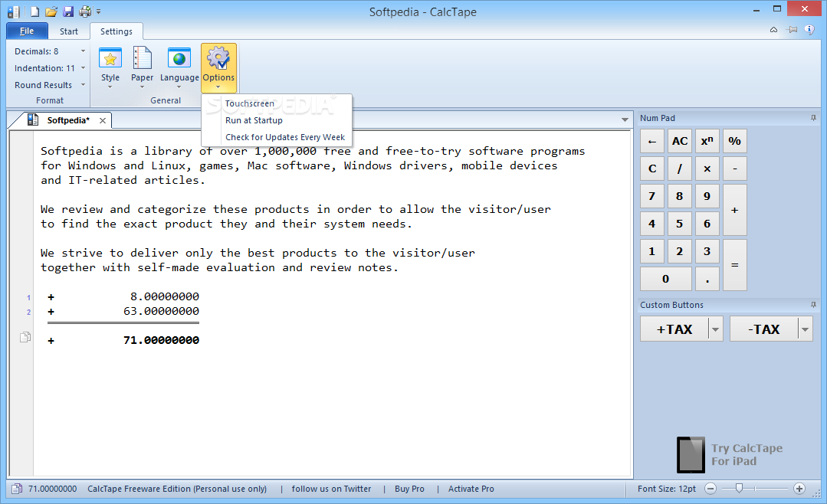Open the Language selection button

[x=179, y=67]
